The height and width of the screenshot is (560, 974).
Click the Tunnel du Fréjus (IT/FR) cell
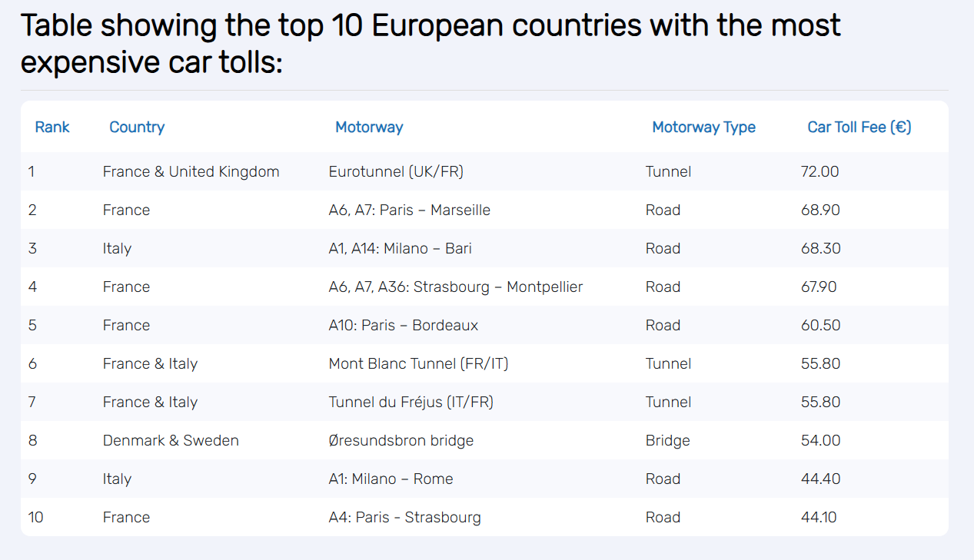click(411, 402)
